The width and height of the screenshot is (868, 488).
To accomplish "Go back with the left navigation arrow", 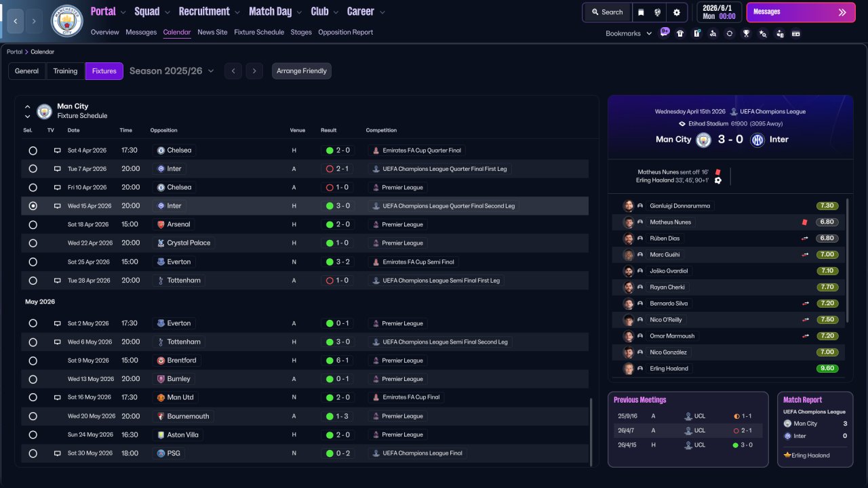I will click(x=15, y=21).
